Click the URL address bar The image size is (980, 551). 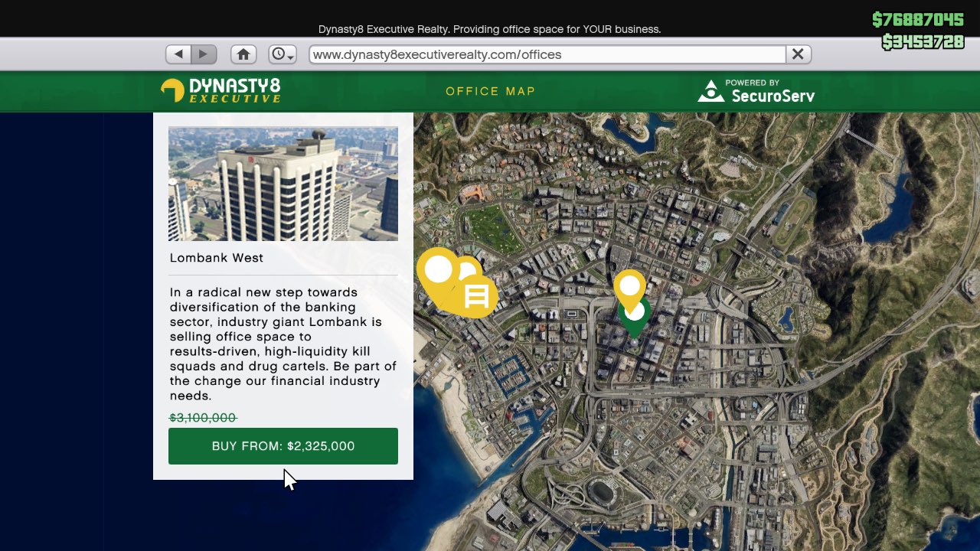click(x=547, y=54)
